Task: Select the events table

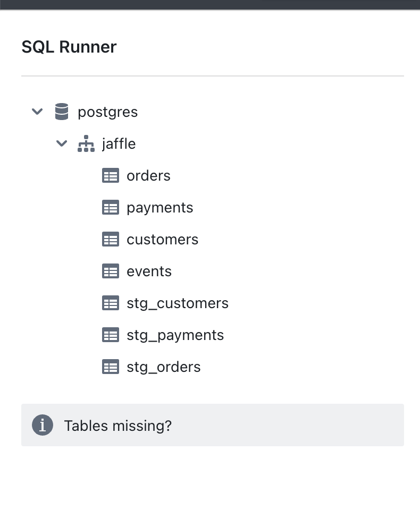Action: pos(149,271)
